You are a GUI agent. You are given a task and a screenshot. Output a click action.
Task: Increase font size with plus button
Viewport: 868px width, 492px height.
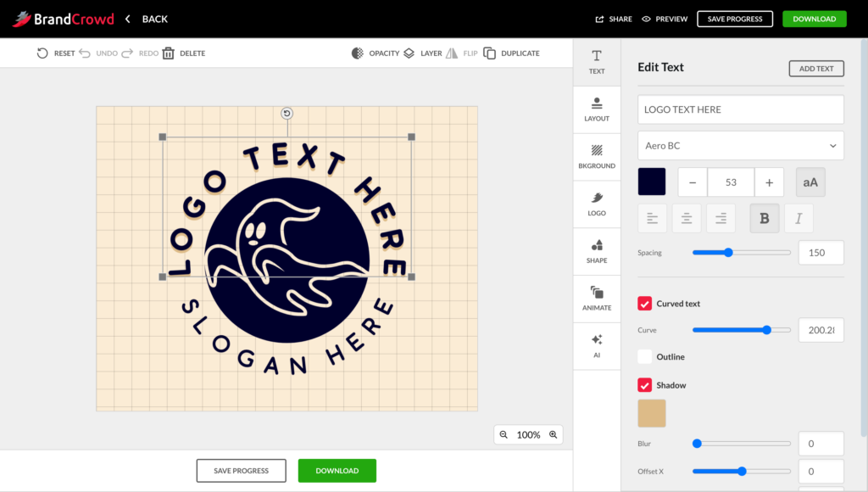click(x=769, y=182)
